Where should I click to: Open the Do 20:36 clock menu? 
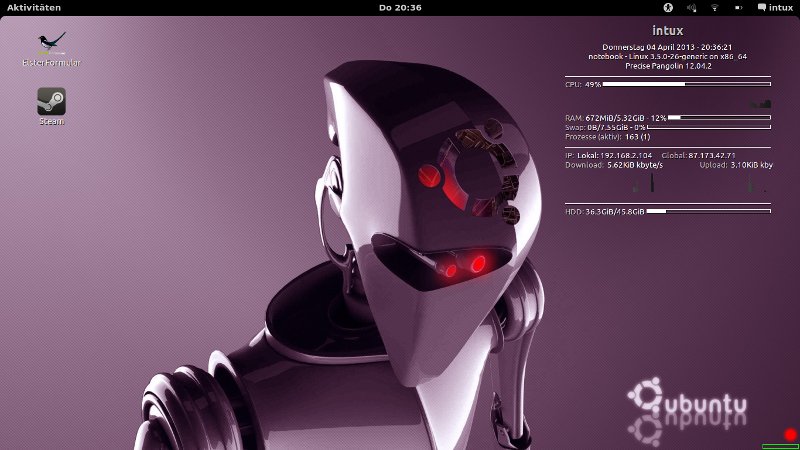(x=400, y=8)
